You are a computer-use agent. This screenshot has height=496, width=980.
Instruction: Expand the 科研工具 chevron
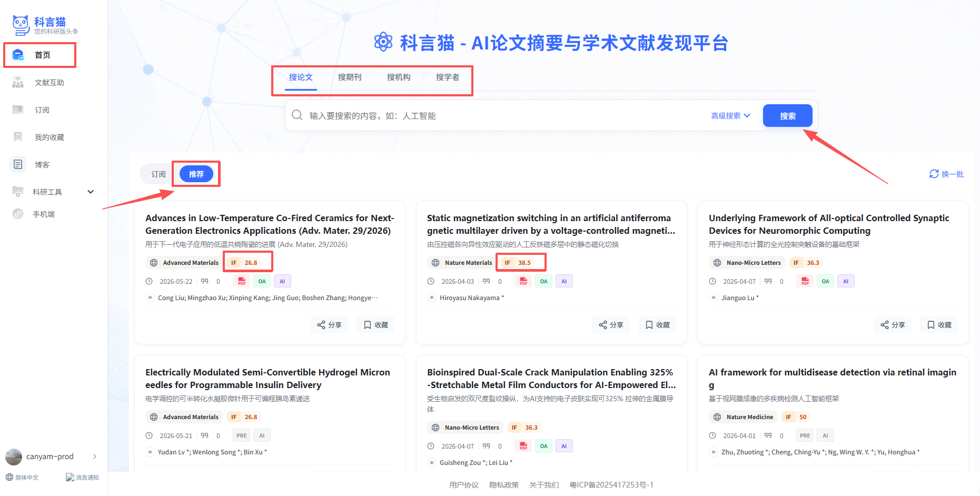91,192
